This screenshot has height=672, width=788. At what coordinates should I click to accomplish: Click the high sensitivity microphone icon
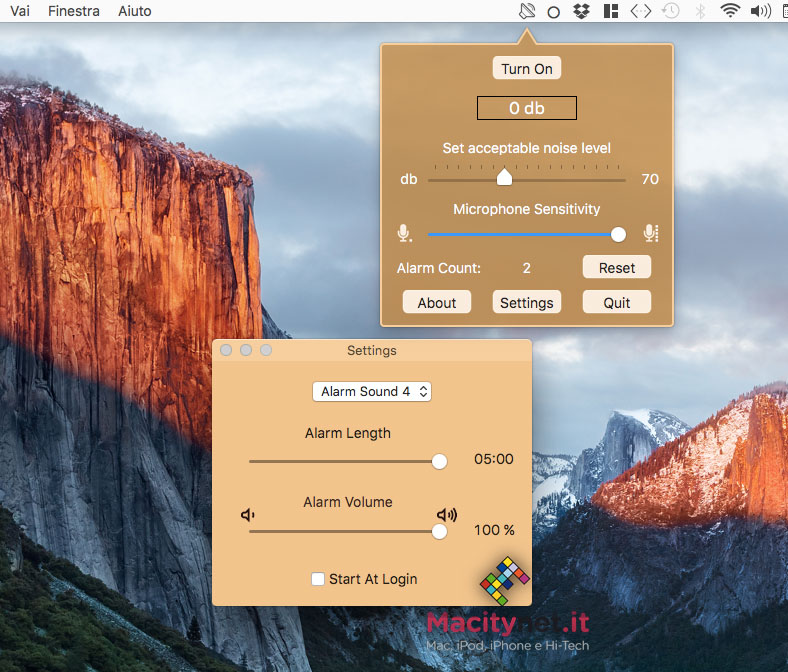point(650,233)
